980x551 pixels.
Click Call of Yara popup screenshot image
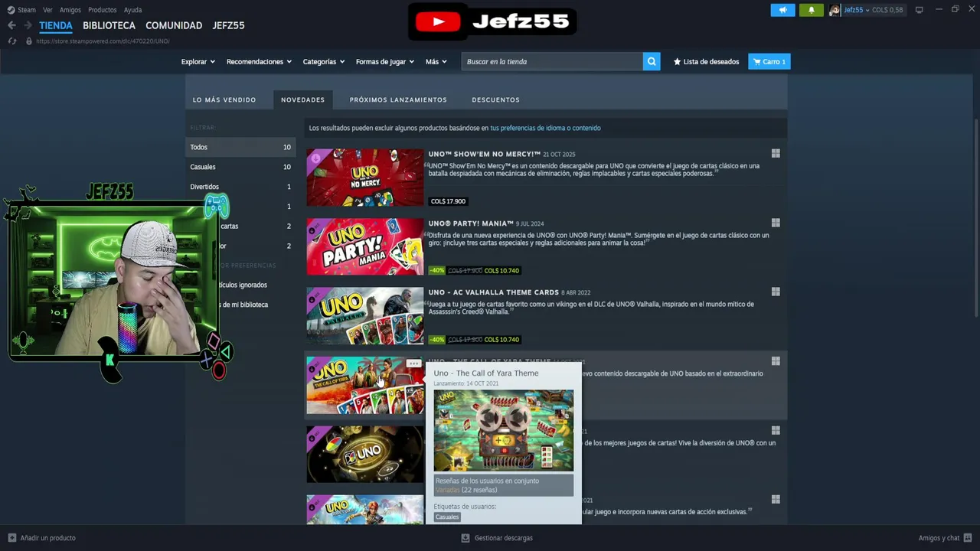click(503, 430)
